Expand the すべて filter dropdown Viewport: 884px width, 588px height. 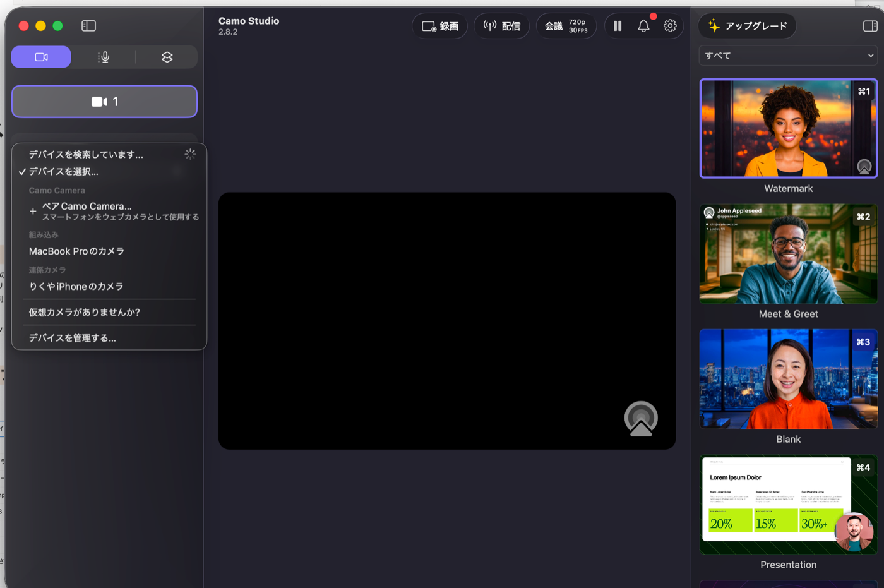tap(789, 56)
